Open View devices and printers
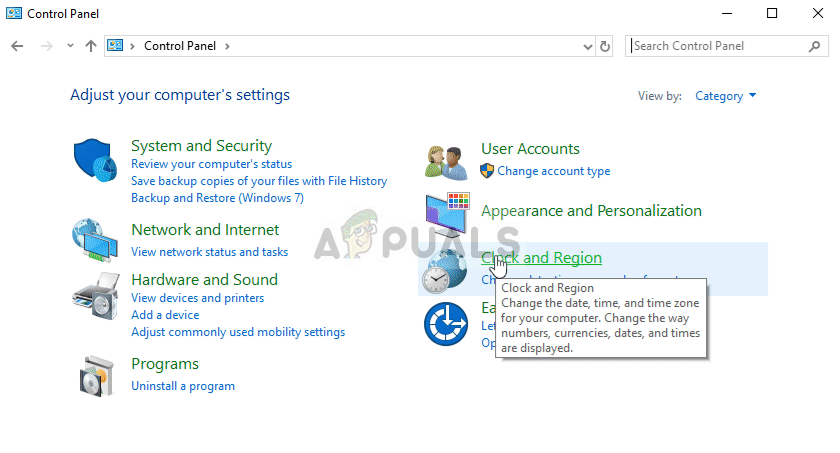This screenshot has width=840, height=453. point(197,298)
